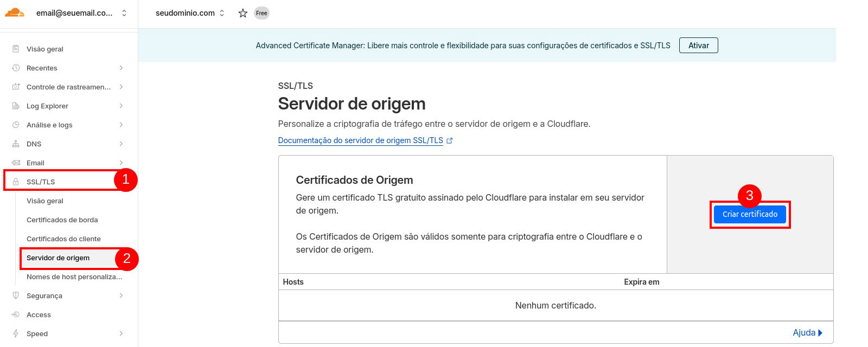Click the Recentes clock icon
This screenshot has width=868, height=347.
click(16, 68)
